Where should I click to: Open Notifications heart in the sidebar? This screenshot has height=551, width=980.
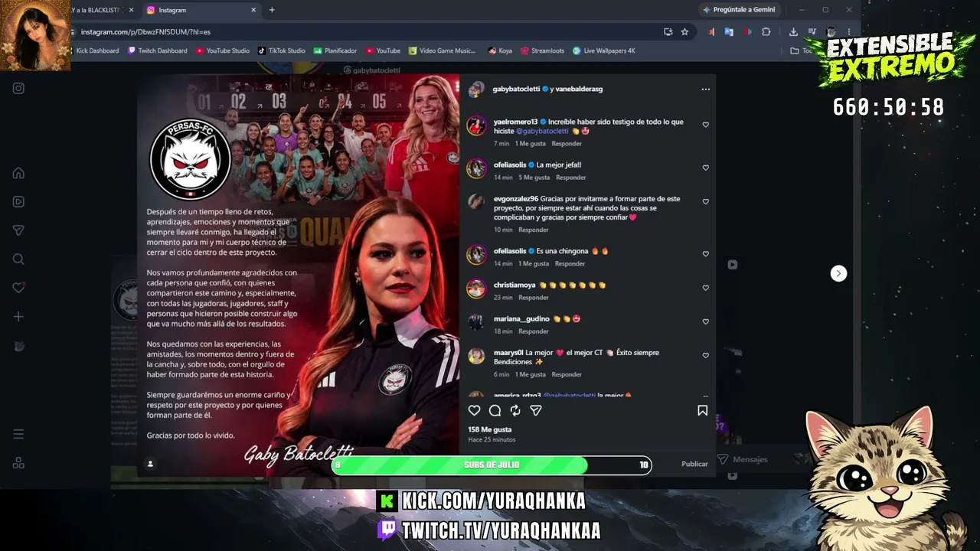point(18,288)
